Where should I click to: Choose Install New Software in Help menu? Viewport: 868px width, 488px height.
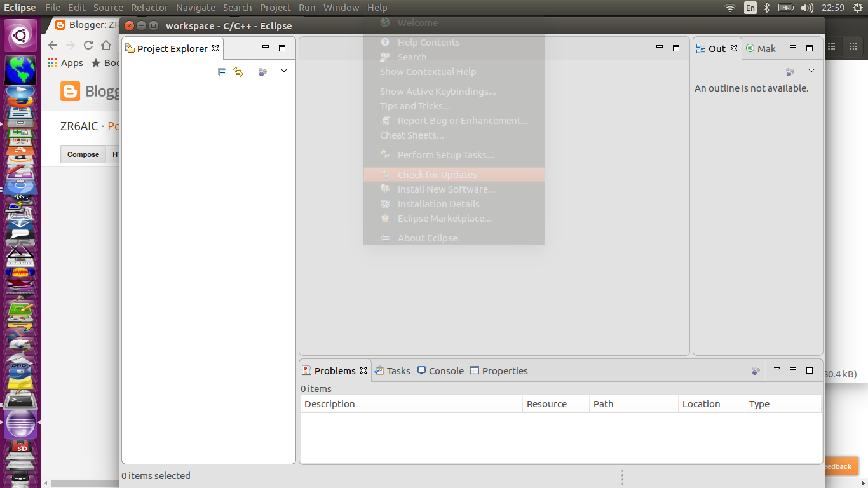454,189
